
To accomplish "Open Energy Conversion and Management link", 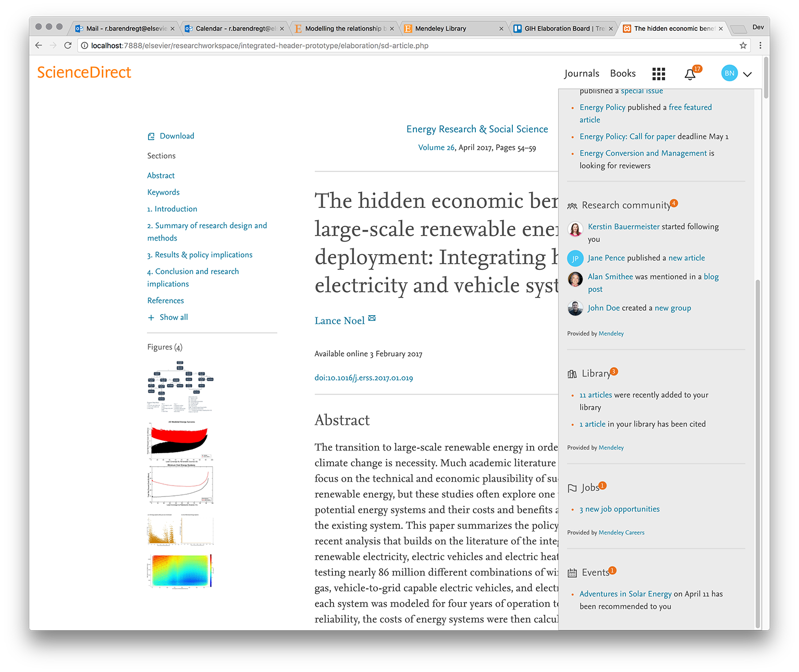I will click(643, 153).
